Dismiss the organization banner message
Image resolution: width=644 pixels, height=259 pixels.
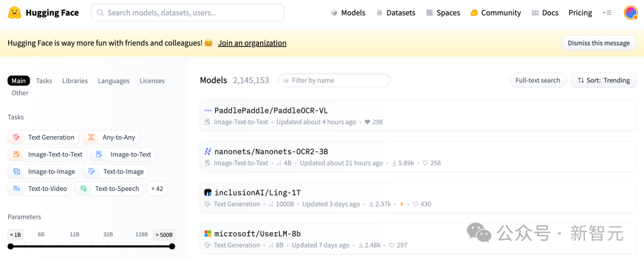tap(598, 43)
